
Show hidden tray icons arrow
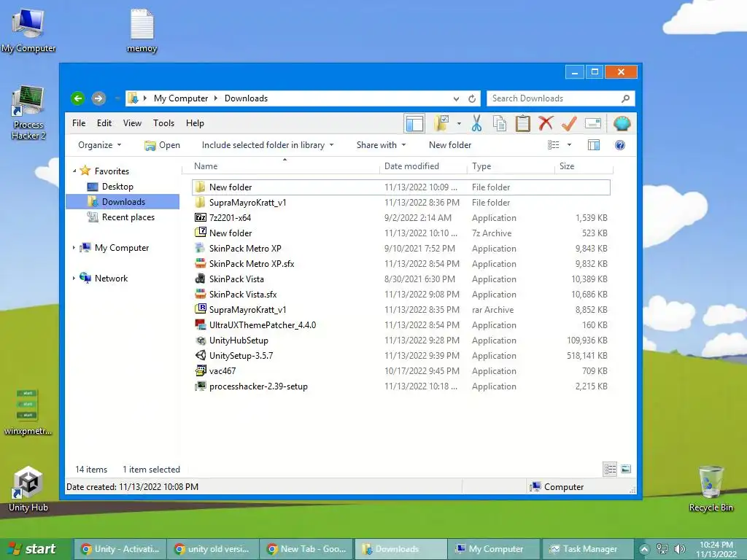point(644,549)
